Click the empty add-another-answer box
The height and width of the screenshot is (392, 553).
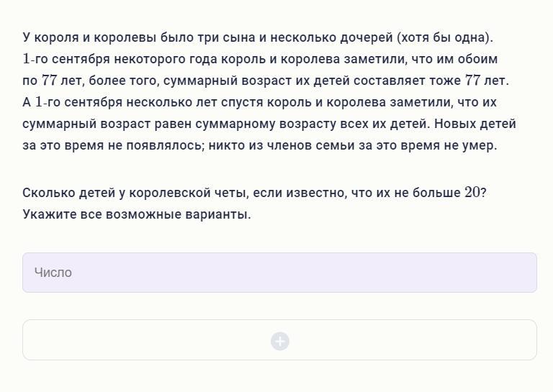(432, 340)
